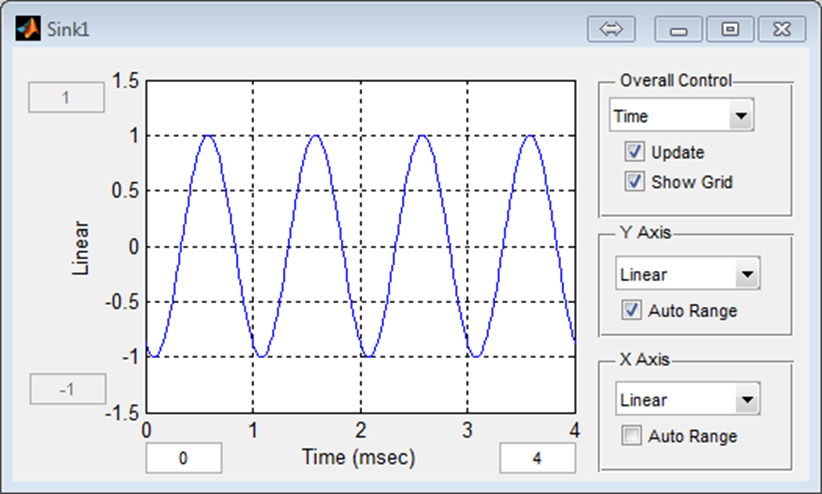
Task: Disable the Show Grid option
Action: [x=634, y=181]
